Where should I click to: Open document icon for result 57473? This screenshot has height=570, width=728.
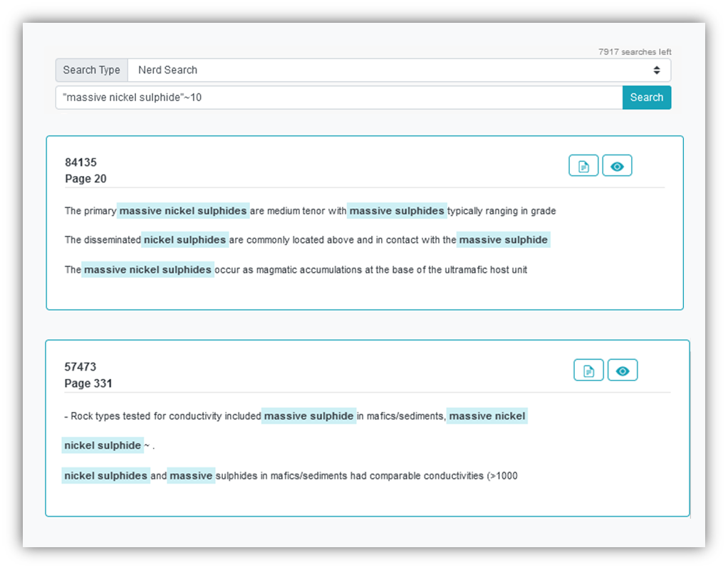pyautogui.click(x=588, y=370)
